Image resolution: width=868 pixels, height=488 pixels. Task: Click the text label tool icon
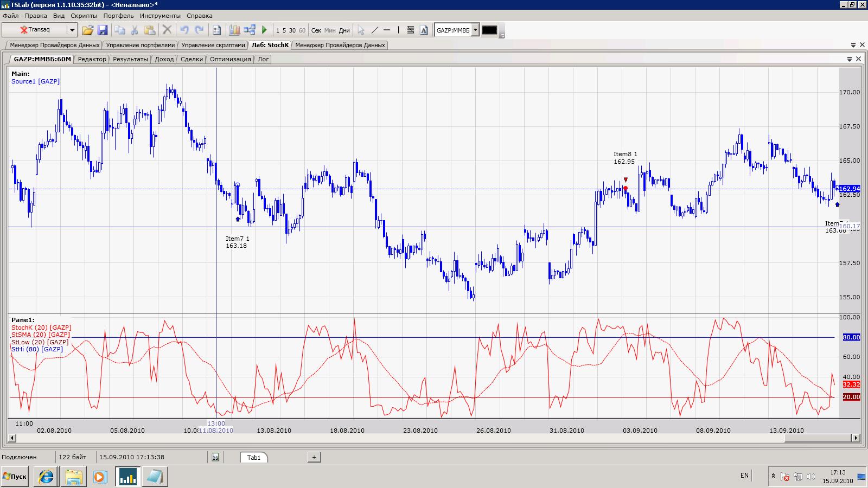[424, 30]
